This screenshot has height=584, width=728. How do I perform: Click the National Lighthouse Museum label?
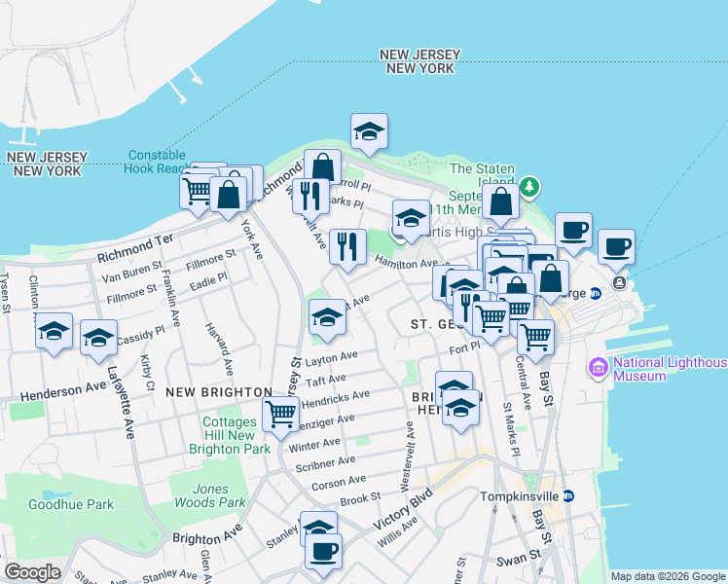click(x=670, y=369)
